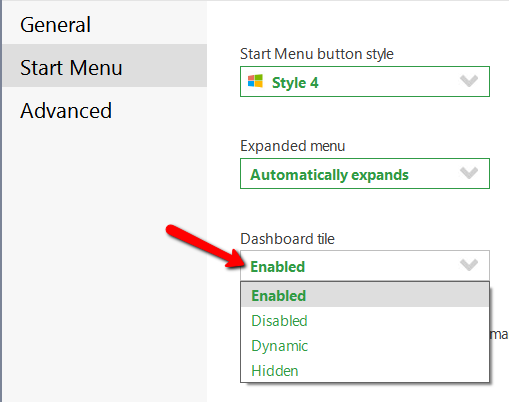Click the partially hidden text behind dropdown list
This screenshot has height=402, width=509.
point(499,334)
